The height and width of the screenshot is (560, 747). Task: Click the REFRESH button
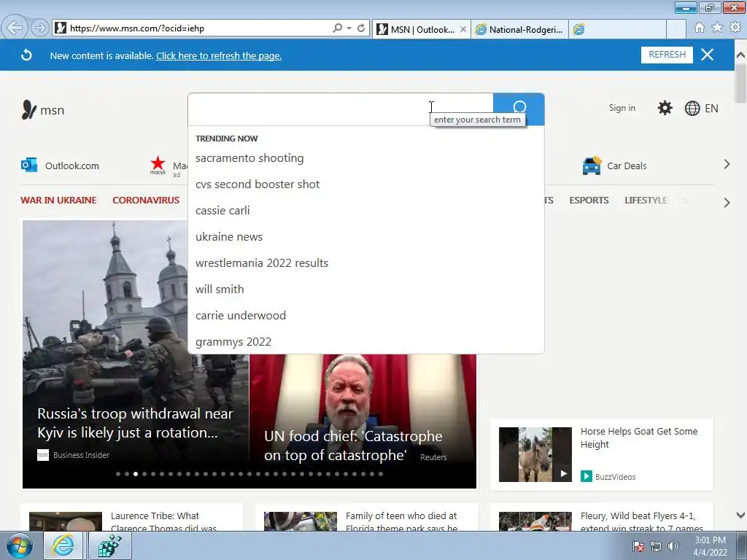[667, 55]
